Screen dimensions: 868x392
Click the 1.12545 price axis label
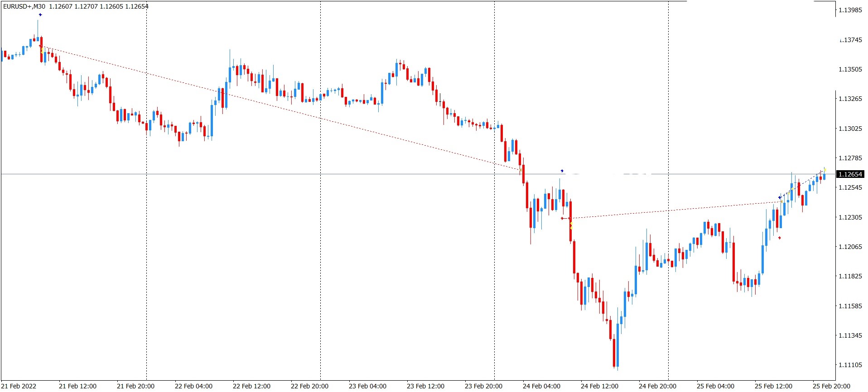click(x=850, y=187)
